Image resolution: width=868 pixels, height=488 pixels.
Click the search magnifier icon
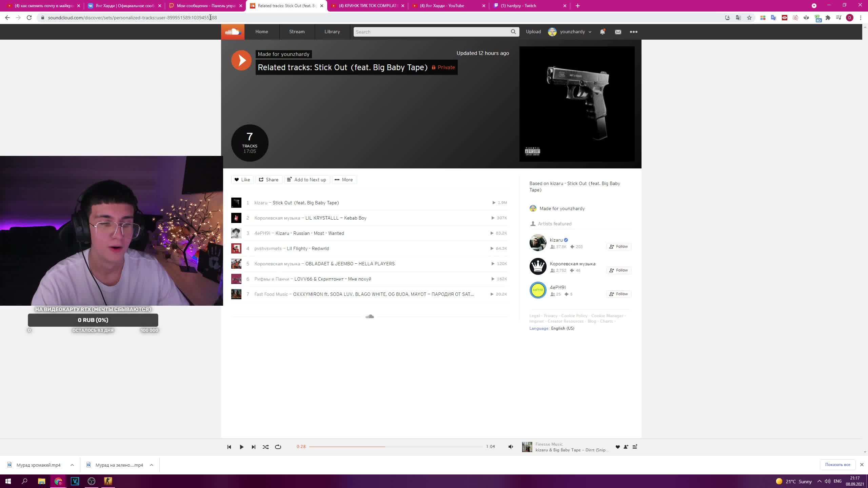coord(513,32)
